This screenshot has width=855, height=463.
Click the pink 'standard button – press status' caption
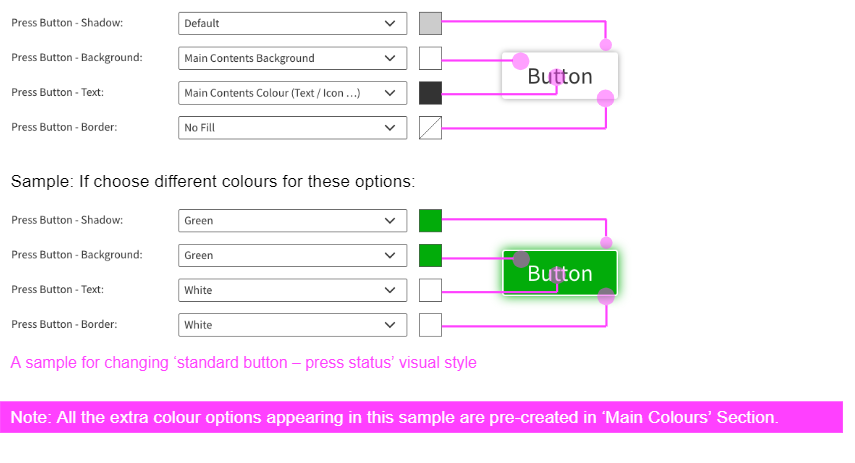pyautogui.click(x=243, y=362)
